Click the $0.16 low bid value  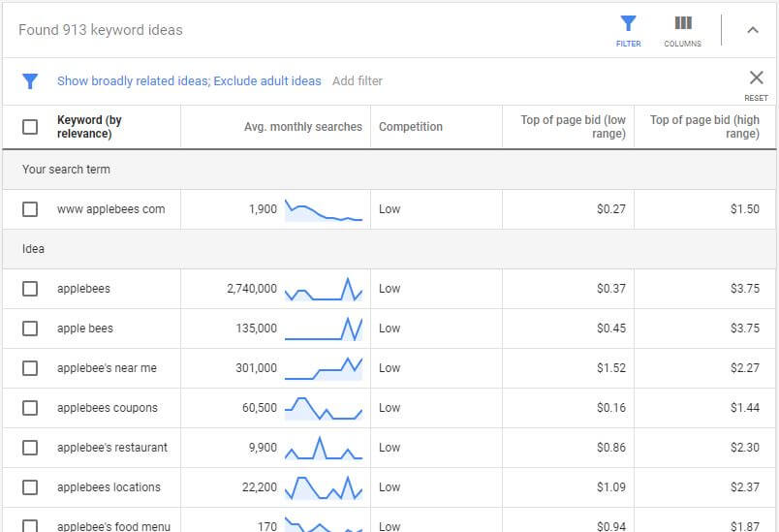point(611,408)
